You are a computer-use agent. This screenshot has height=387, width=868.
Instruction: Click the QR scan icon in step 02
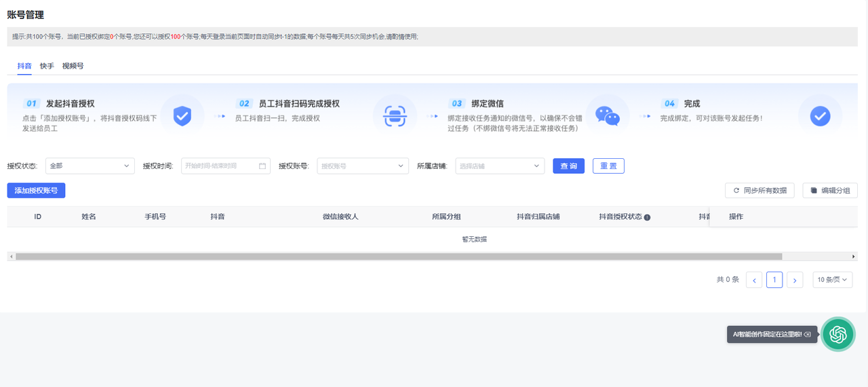395,116
